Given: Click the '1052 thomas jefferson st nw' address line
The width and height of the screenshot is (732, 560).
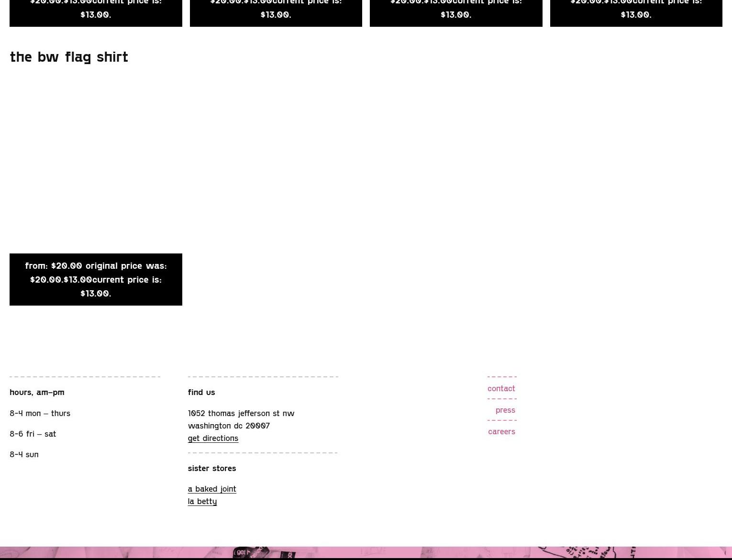Looking at the screenshot, I should coord(241,413).
